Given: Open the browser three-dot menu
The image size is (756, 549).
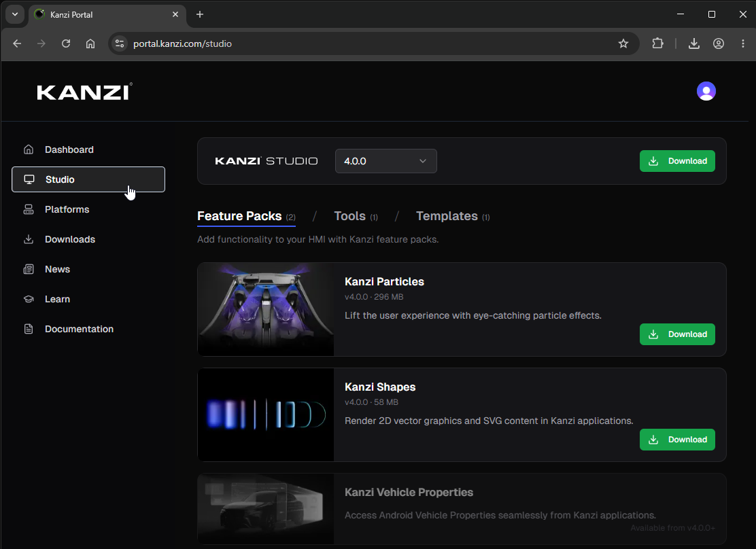Looking at the screenshot, I should (742, 43).
